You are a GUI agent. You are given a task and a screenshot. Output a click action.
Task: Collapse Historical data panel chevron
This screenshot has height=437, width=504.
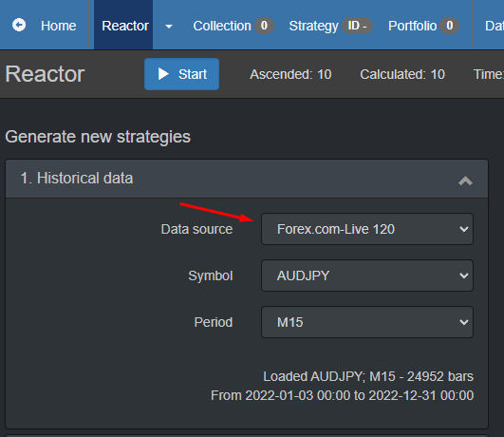tap(465, 180)
